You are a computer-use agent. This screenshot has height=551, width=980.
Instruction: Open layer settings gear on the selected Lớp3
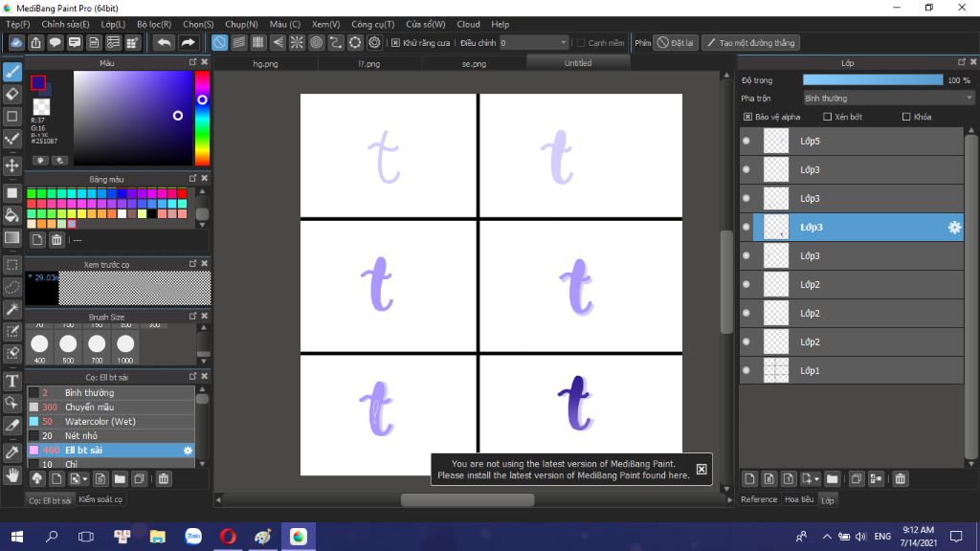click(953, 228)
